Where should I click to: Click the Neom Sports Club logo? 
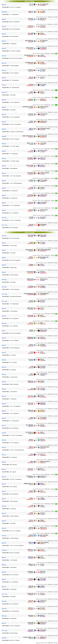[39, 258]
